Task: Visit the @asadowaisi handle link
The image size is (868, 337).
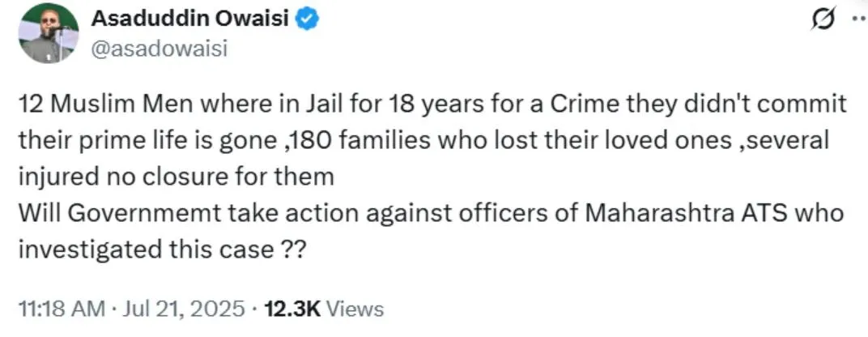Action: click(x=160, y=48)
